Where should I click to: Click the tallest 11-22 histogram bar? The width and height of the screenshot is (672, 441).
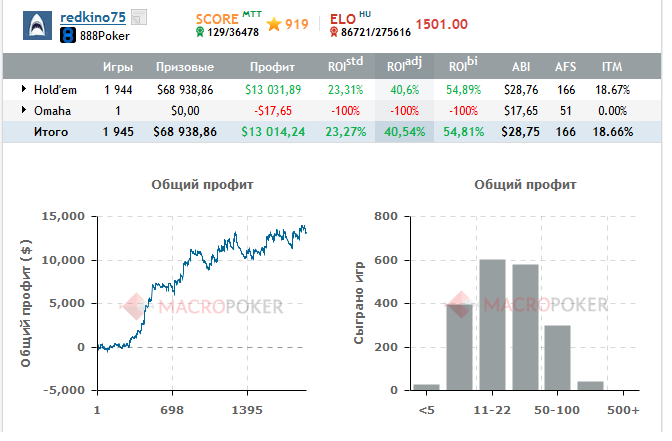tap(492, 324)
